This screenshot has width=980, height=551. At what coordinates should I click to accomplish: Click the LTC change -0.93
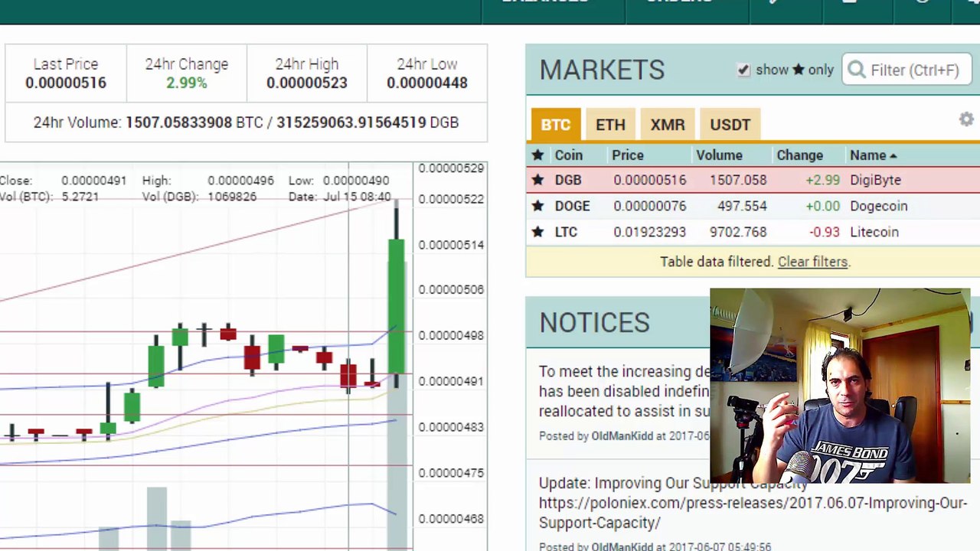[824, 232]
